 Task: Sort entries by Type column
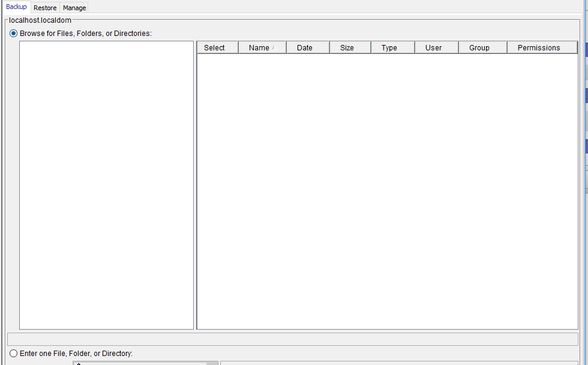389,47
